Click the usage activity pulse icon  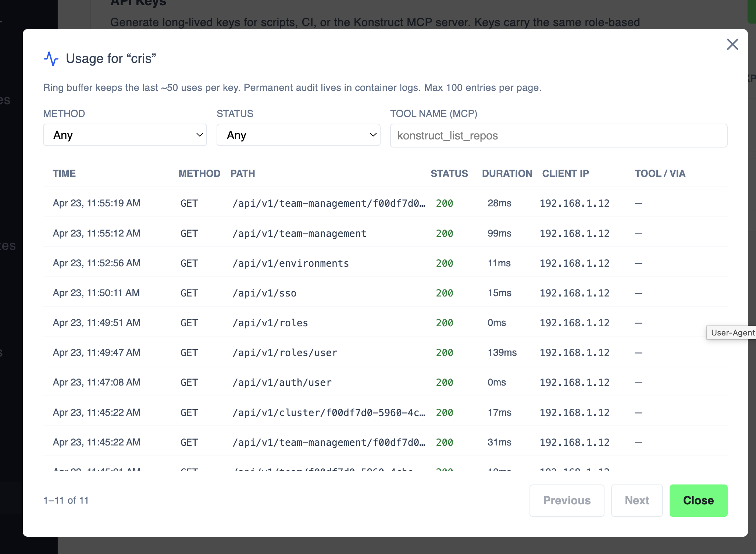point(51,59)
